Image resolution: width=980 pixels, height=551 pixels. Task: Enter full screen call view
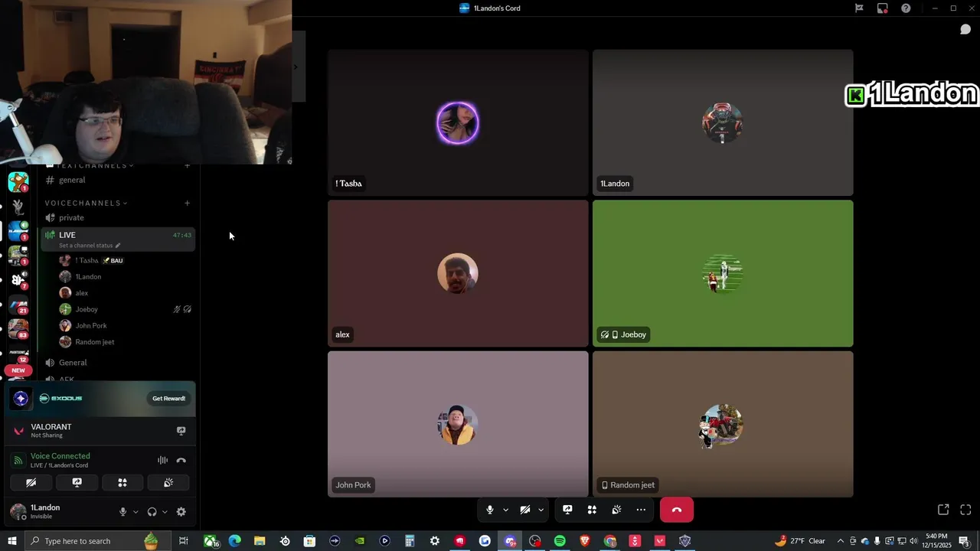click(965, 510)
